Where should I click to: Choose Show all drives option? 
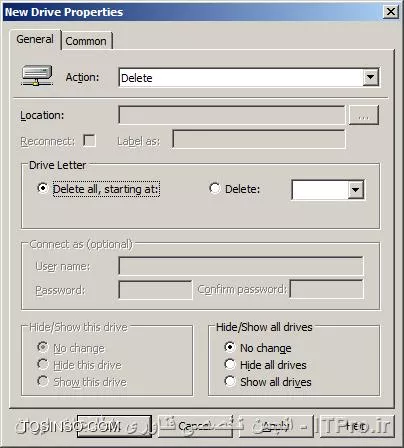pyautogui.click(x=230, y=381)
